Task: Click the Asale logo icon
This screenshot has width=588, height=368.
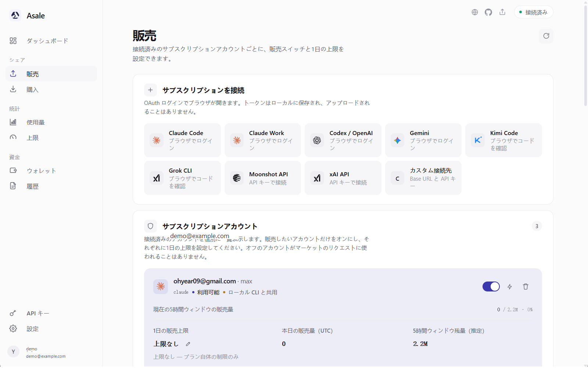Action: pos(15,15)
